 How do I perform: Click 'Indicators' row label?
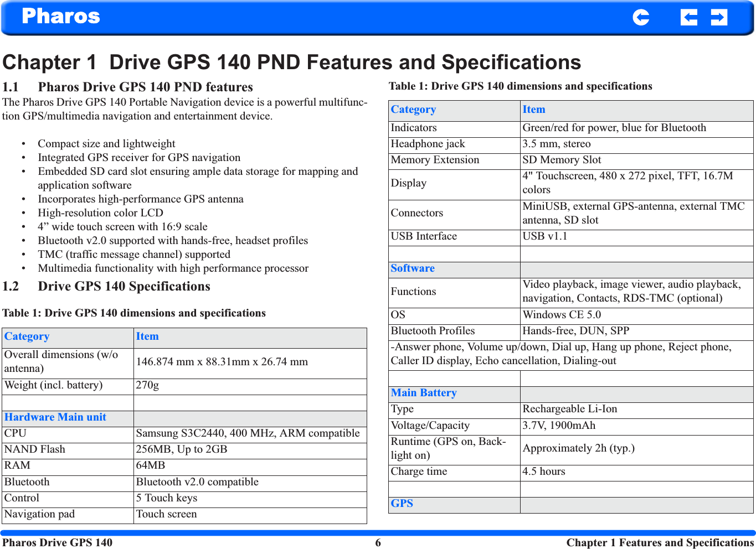pyautogui.click(x=414, y=128)
